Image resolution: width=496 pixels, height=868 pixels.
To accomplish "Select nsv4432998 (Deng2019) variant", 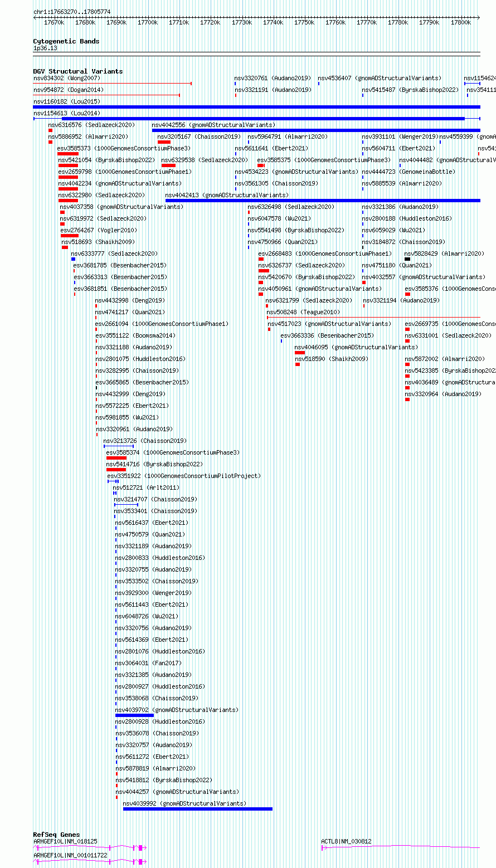I will (130, 300).
